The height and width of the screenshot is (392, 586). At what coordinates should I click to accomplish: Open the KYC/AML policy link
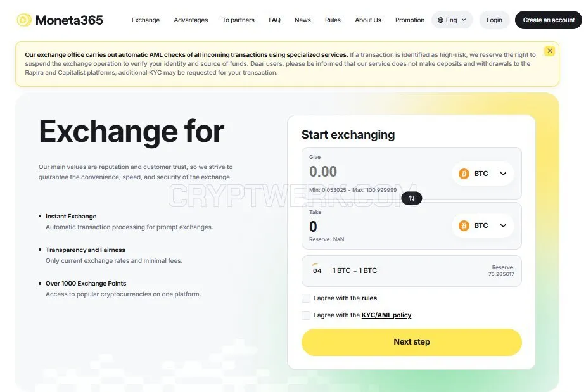click(386, 315)
